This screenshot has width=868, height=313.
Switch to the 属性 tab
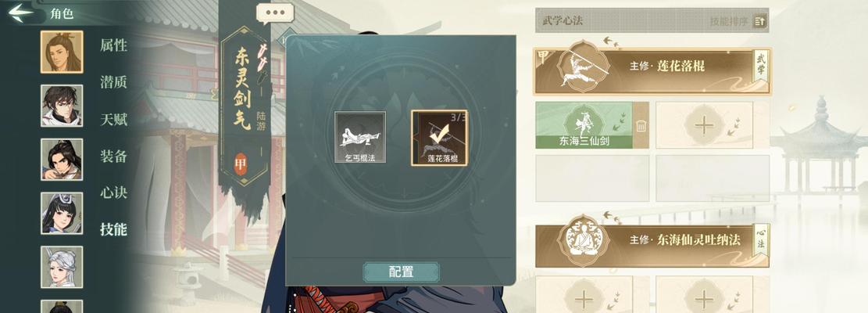113,46
